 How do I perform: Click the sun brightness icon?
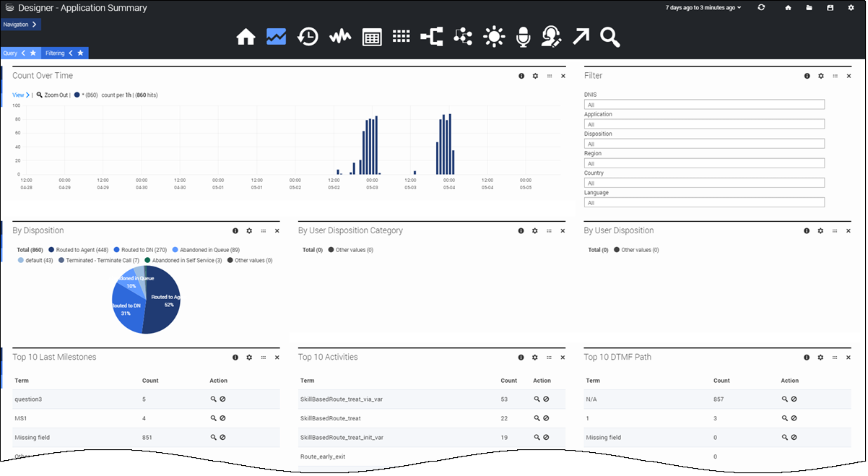pyautogui.click(x=495, y=37)
